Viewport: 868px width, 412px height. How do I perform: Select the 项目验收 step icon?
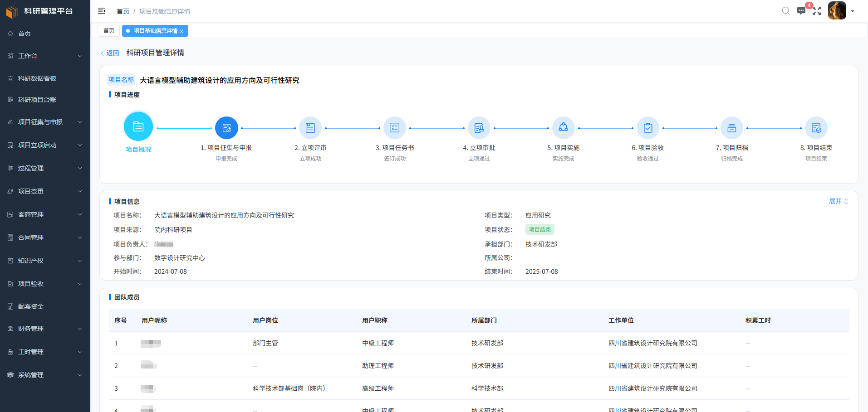point(648,128)
